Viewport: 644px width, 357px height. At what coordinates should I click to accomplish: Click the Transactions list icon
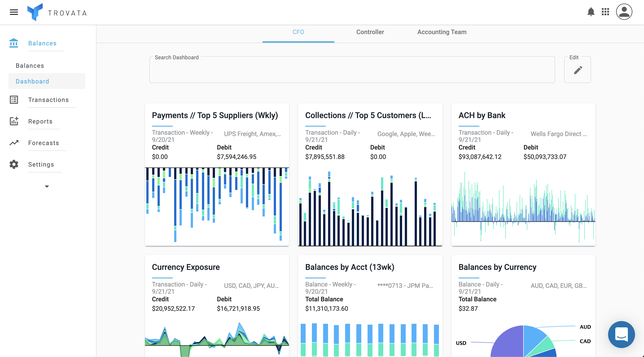click(14, 100)
